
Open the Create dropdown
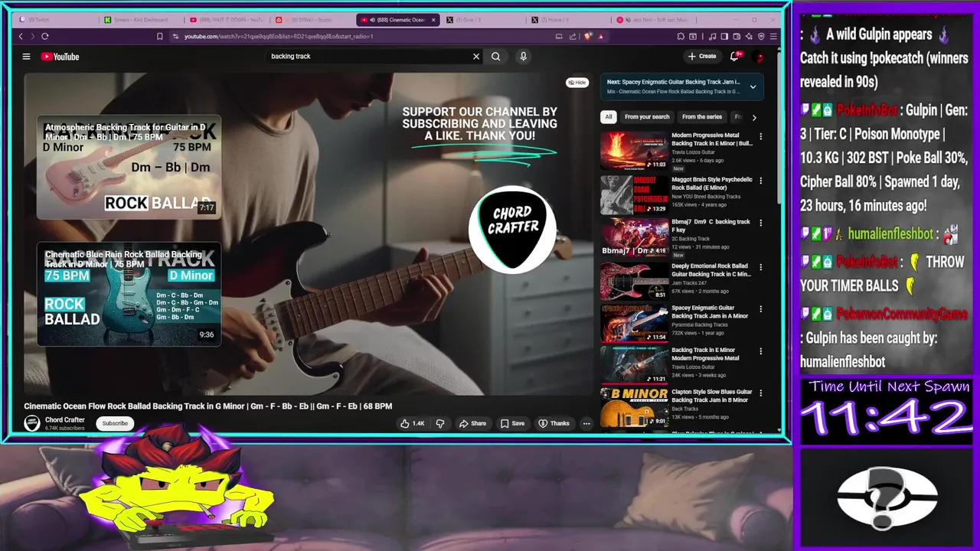[702, 56]
